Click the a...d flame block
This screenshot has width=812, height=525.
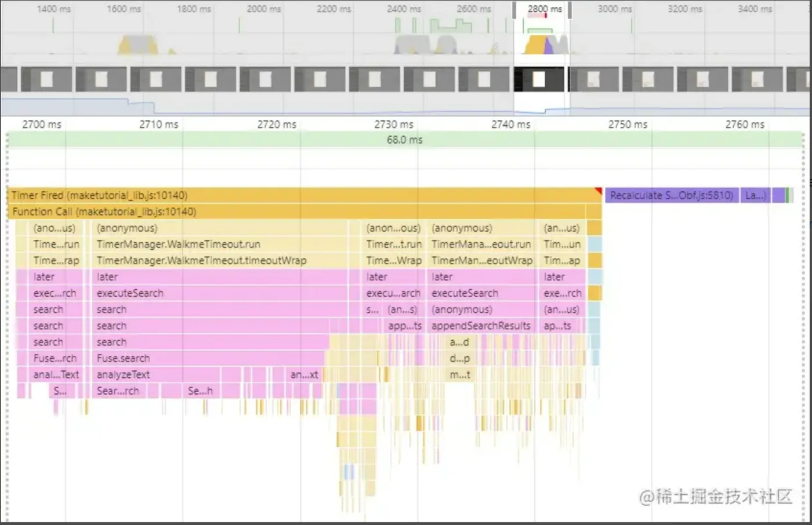[x=459, y=342]
